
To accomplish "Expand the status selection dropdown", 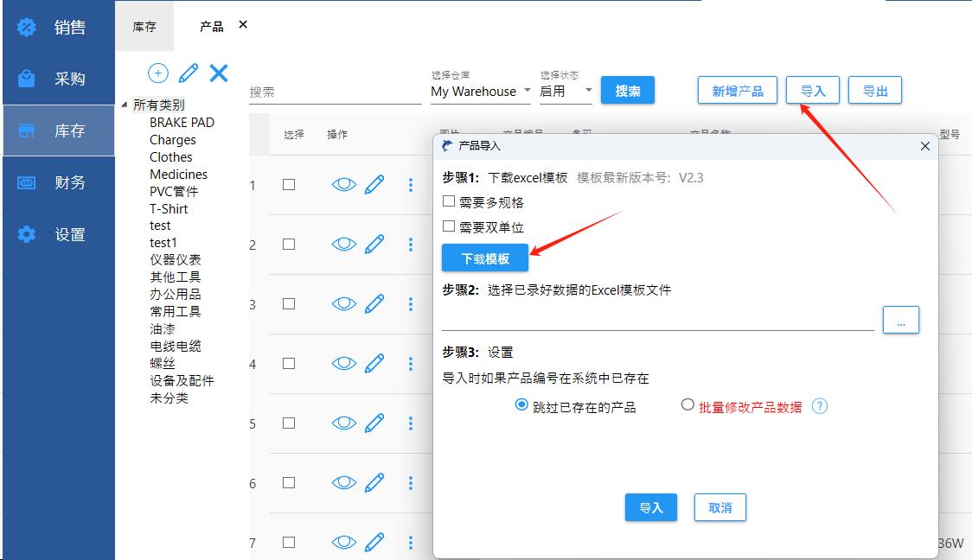I will [566, 91].
